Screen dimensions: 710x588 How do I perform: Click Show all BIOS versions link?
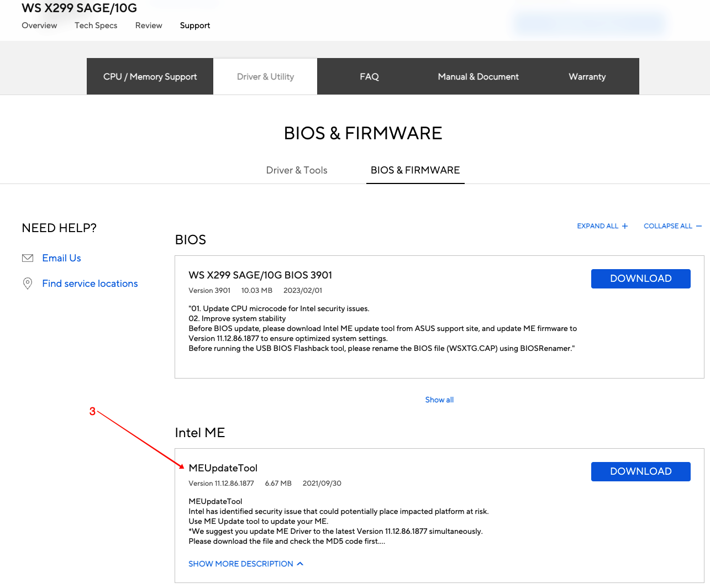439,400
